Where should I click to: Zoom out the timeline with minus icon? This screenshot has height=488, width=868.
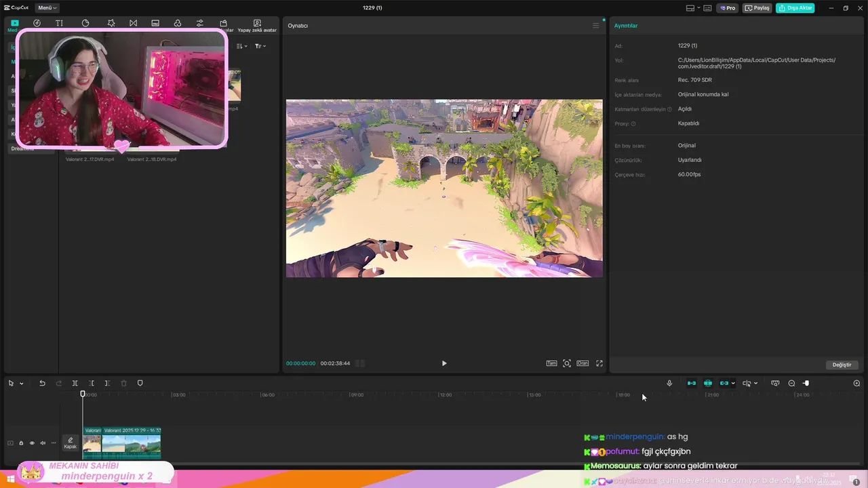click(x=791, y=383)
